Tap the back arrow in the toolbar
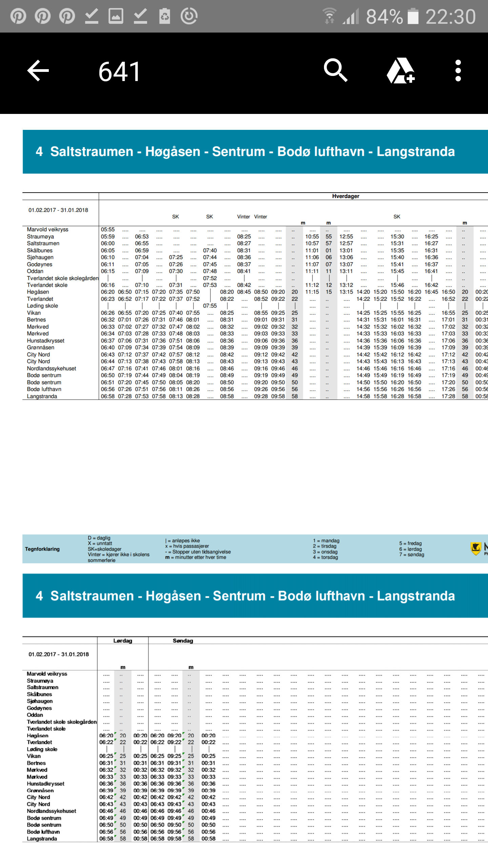 click(38, 71)
